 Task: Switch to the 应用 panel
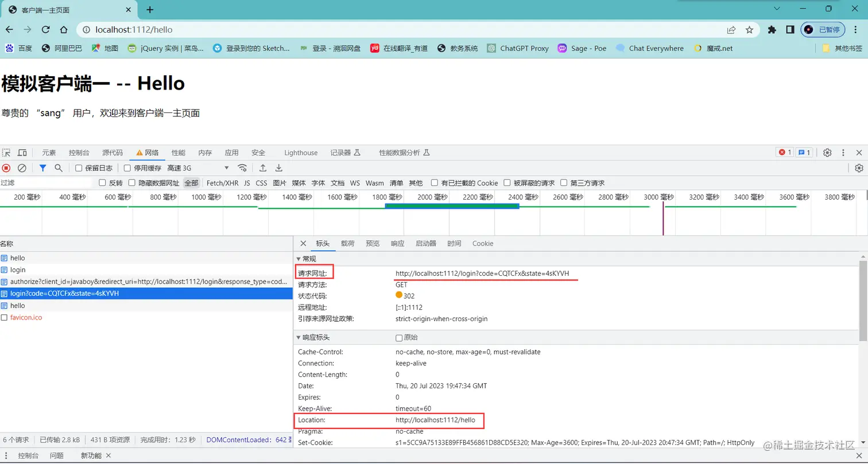(x=232, y=153)
